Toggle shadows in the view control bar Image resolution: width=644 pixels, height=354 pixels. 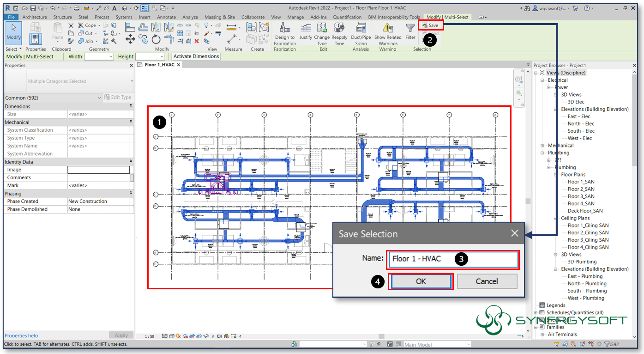tap(186, 336)
